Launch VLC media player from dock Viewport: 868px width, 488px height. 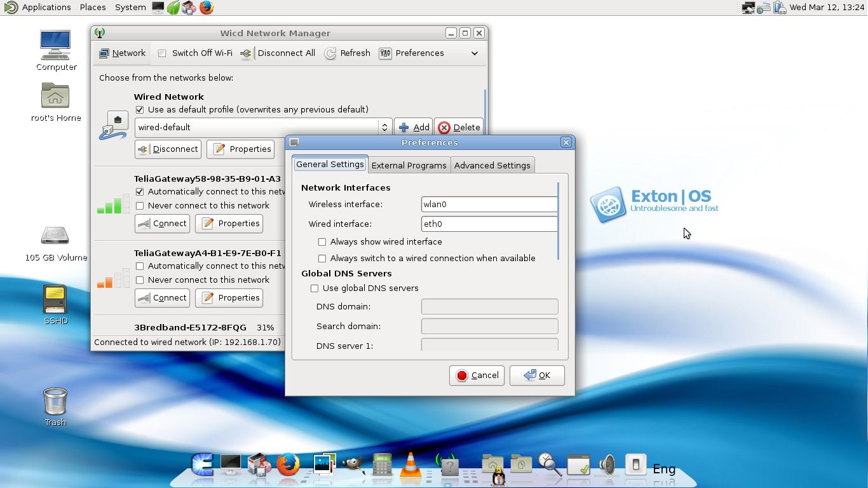[410, 466]
